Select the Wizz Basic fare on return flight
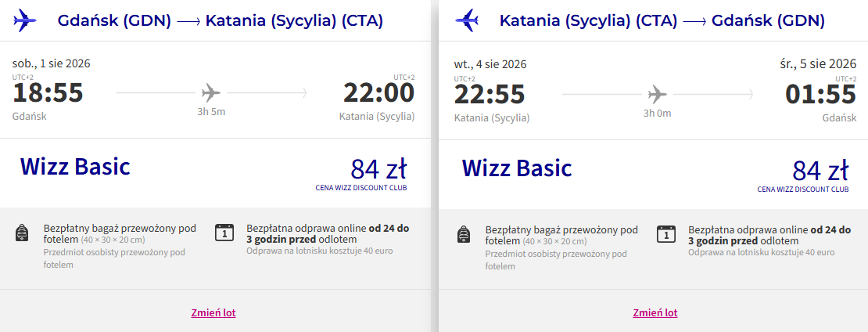The image size is (868, 332). [517, 168]
